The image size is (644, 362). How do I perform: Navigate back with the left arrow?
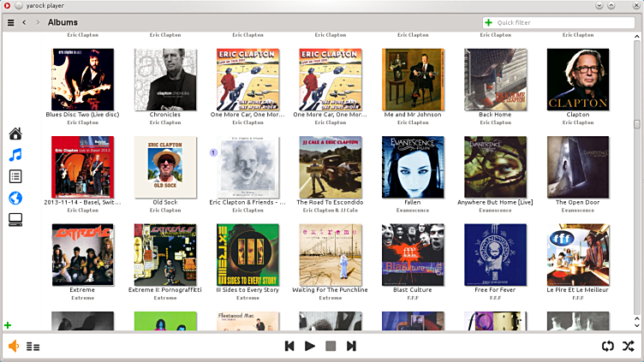(x=24, y=22)
